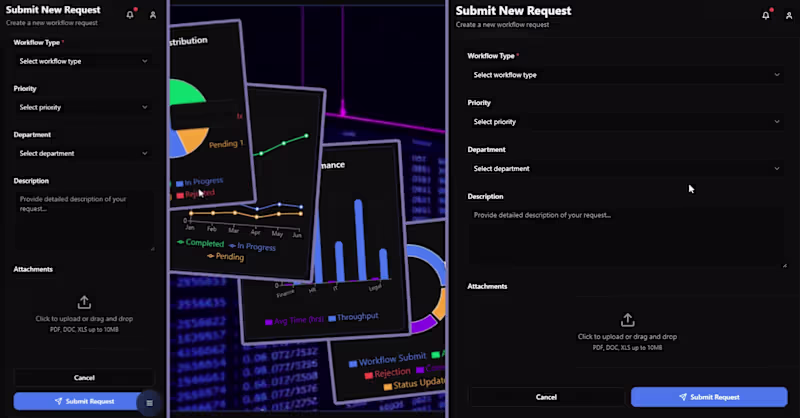The image size is (800, 418).
Task: Open notifications bell in right wide panel
Action: click(766, 15)
